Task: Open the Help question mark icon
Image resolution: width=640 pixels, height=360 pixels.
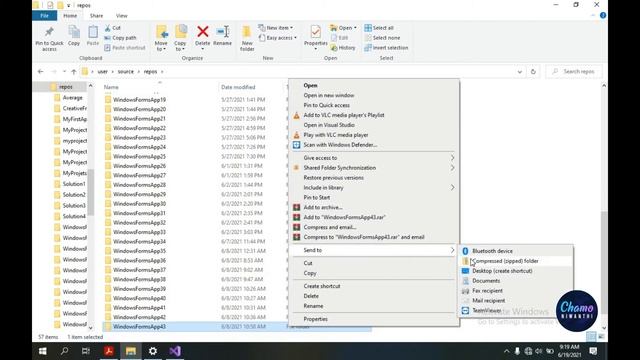Action: point(603,16)
